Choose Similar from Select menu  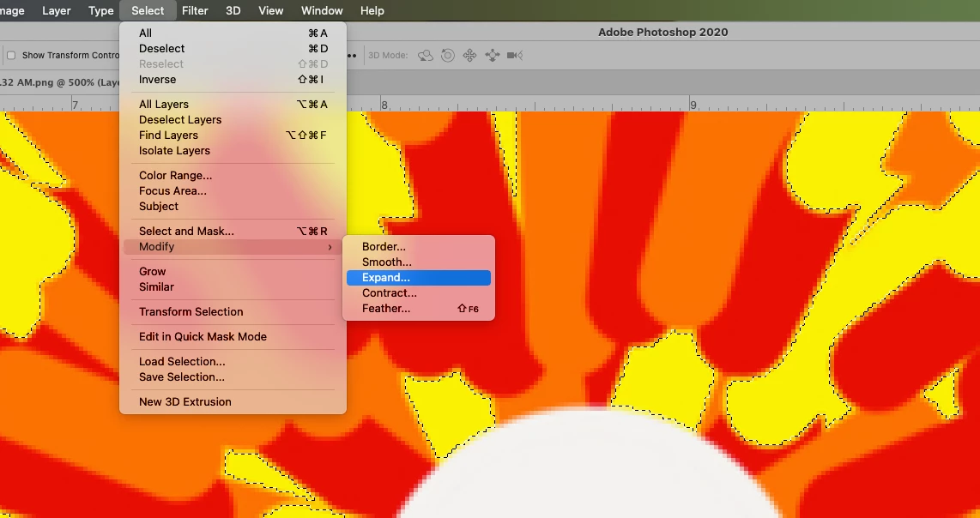point(233,286)
